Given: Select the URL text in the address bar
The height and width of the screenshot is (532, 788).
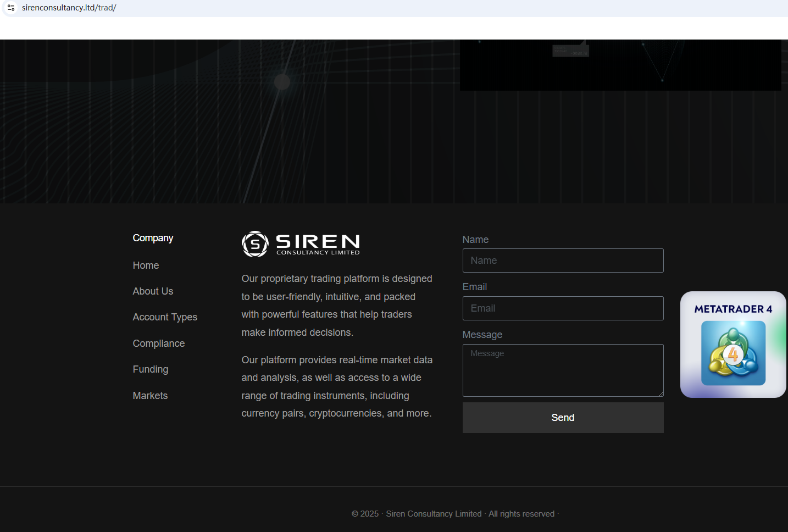Looking at the screenshot, I should (69, 8).
